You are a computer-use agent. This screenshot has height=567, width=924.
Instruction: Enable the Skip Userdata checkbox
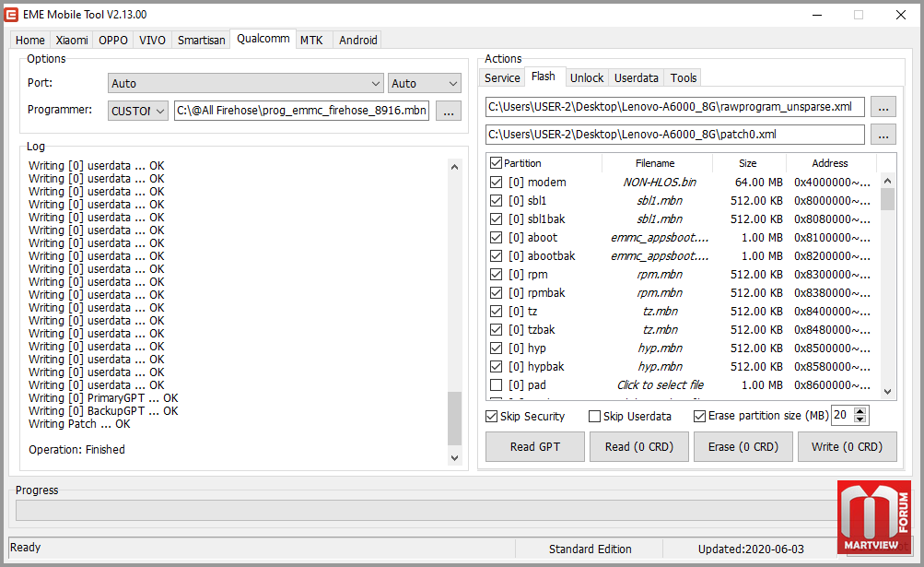point(594,417)
